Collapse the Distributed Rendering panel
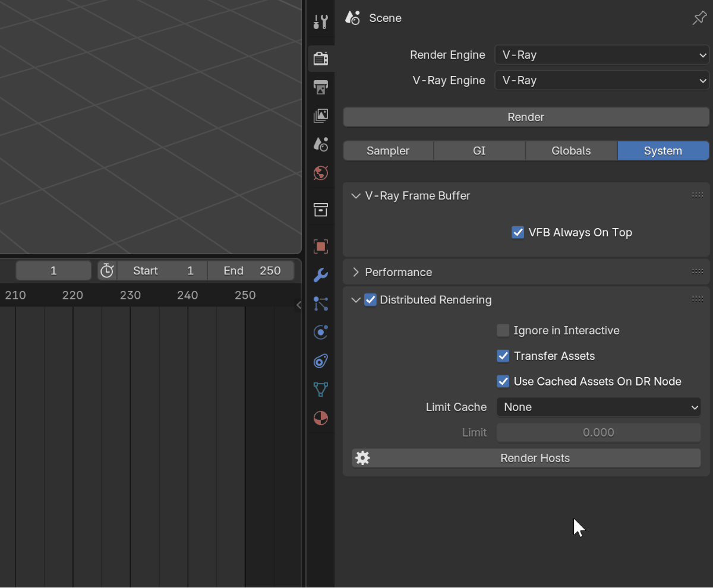This screenshot has height=588, width=713. (x=356, y=300)
